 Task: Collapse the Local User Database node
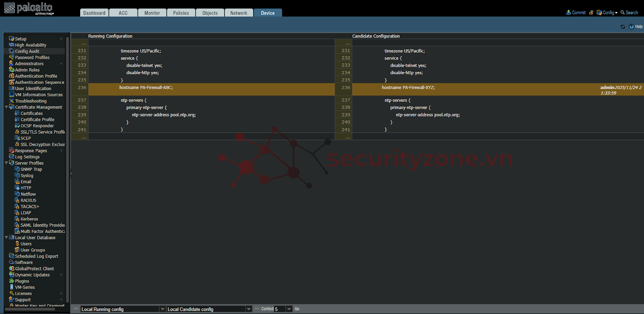pos(6,237)
